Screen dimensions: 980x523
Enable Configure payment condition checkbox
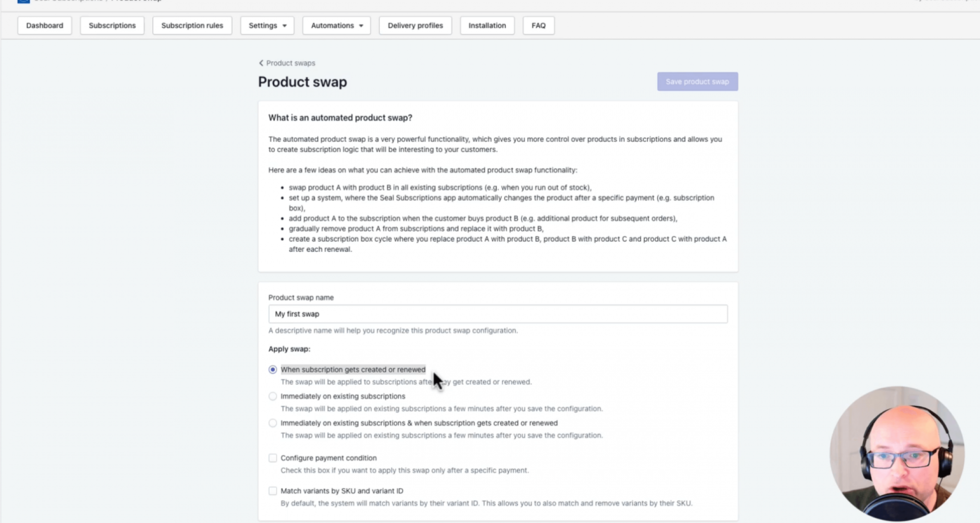click(x=273, y=458)
